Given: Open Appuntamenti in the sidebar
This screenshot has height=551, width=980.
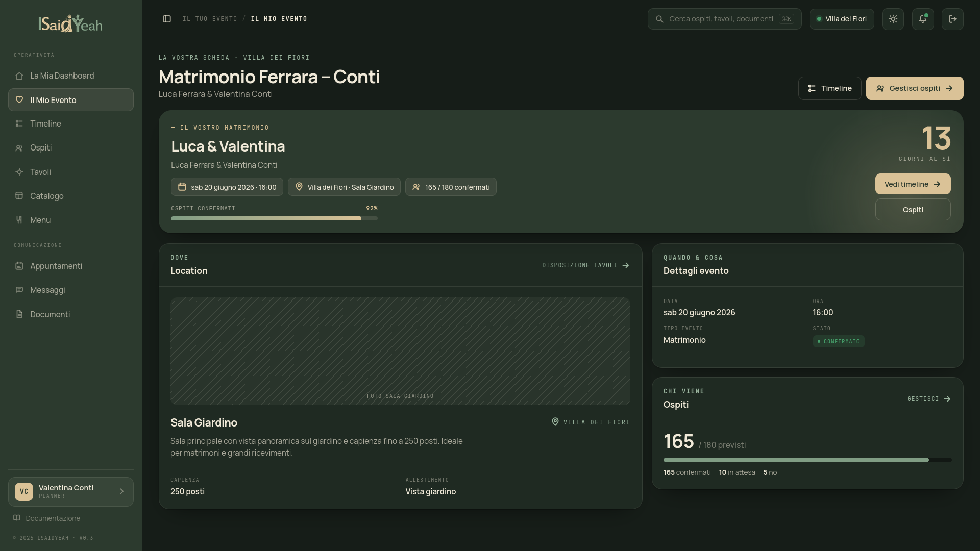Looking at the screenshot, I should tap(70, 266).
